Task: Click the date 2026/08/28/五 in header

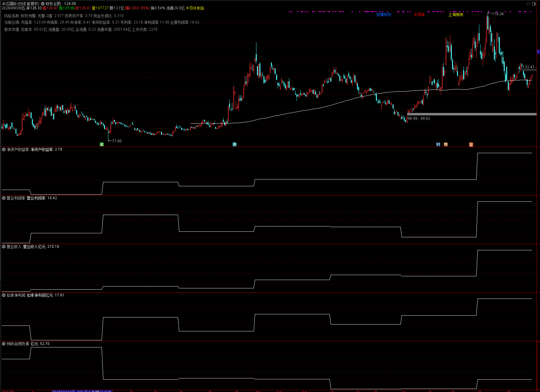Action: 13,8
